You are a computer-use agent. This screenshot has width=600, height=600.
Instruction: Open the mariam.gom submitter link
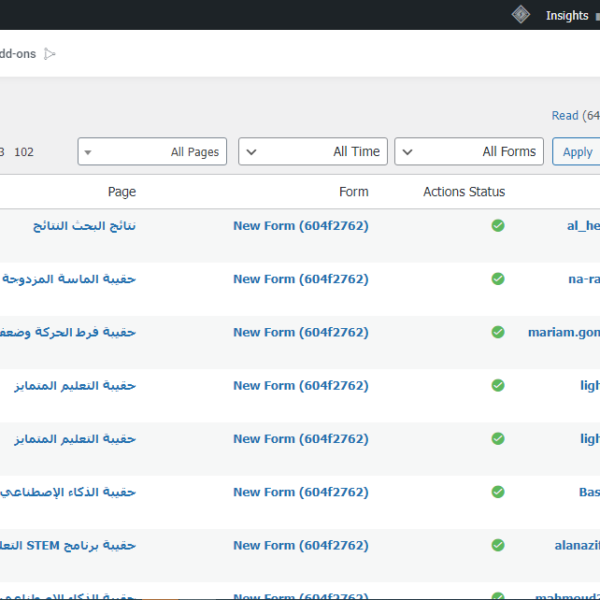[564, 332]
